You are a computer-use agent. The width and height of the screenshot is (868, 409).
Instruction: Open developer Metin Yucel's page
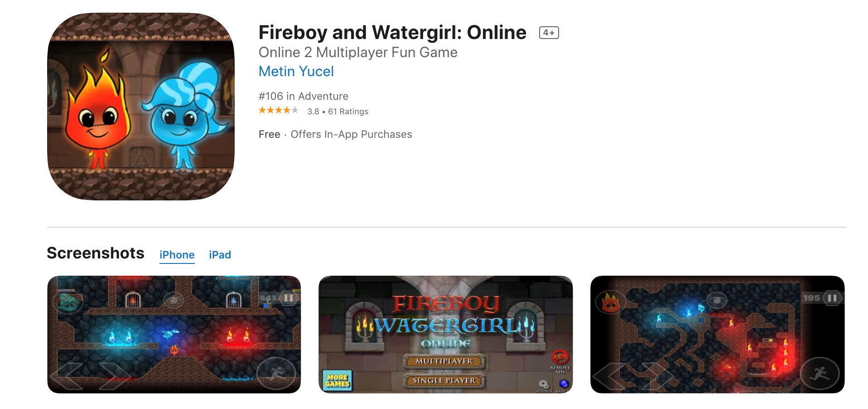296,71
